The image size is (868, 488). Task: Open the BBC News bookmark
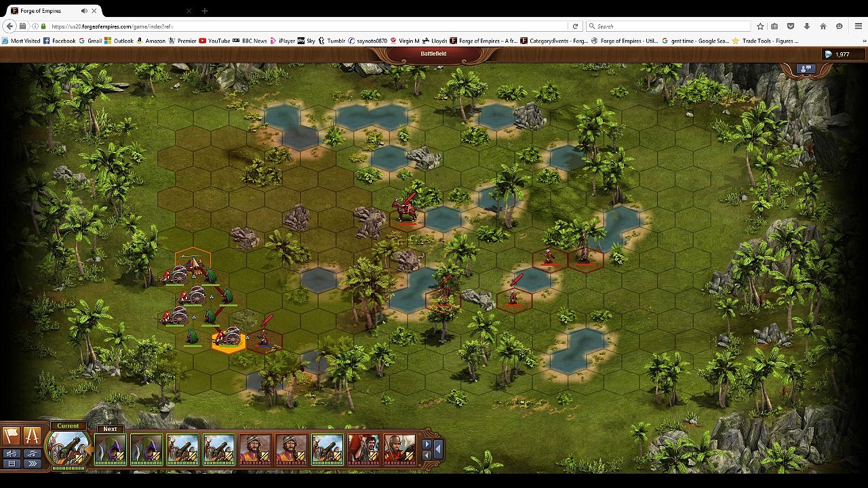[250, 41]
